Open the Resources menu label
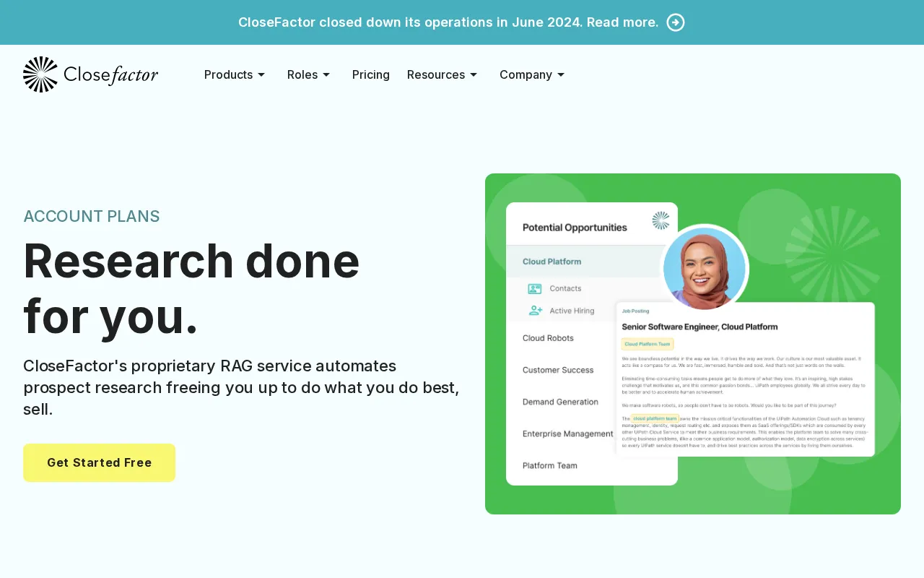Screen dimensions: 924x578 click(436, 74)
